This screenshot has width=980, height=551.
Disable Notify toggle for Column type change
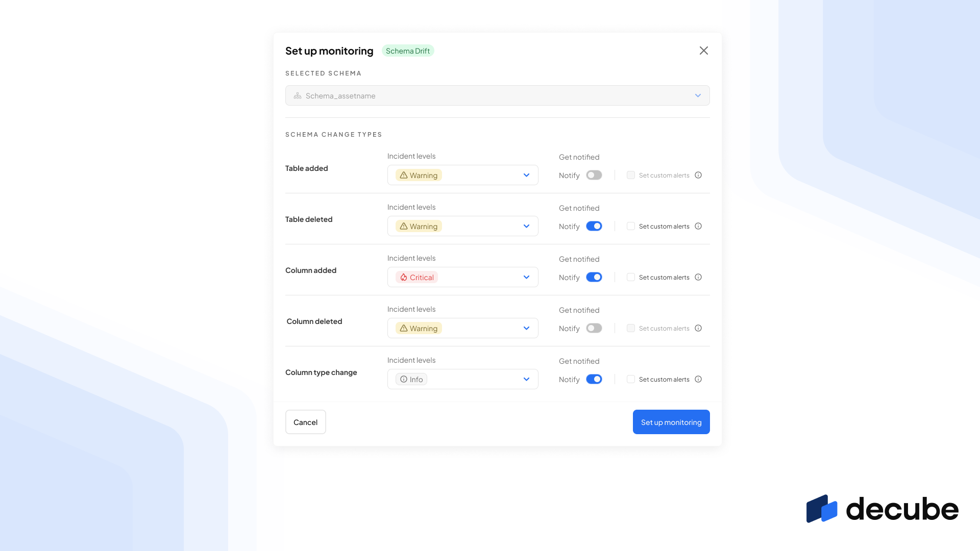[594, 379]
